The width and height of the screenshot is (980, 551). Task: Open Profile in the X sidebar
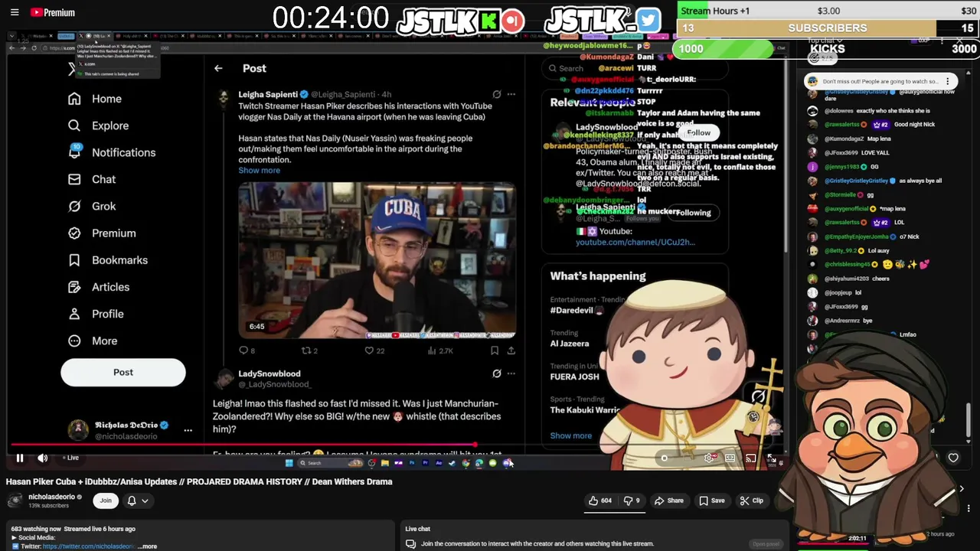click(x=96, y=314)
